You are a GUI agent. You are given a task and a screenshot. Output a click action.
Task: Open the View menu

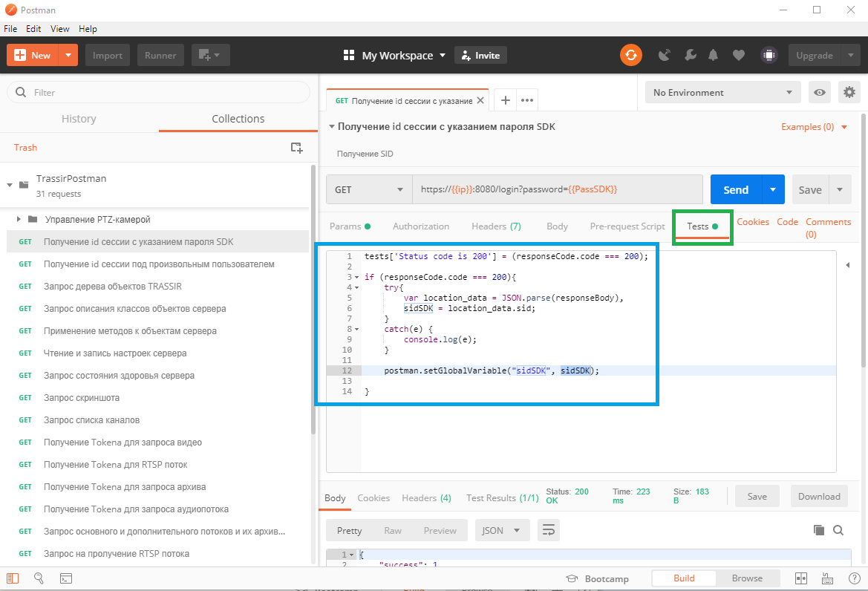click(x=60, y=29)
